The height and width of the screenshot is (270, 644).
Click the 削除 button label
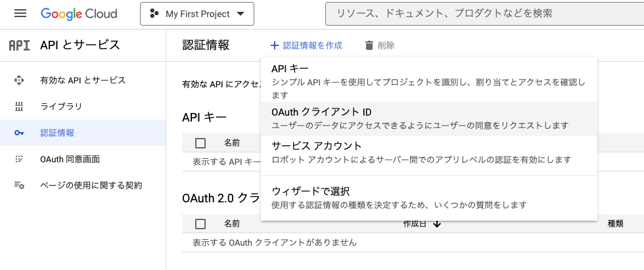pyautogui.click(x=386, y=45)
